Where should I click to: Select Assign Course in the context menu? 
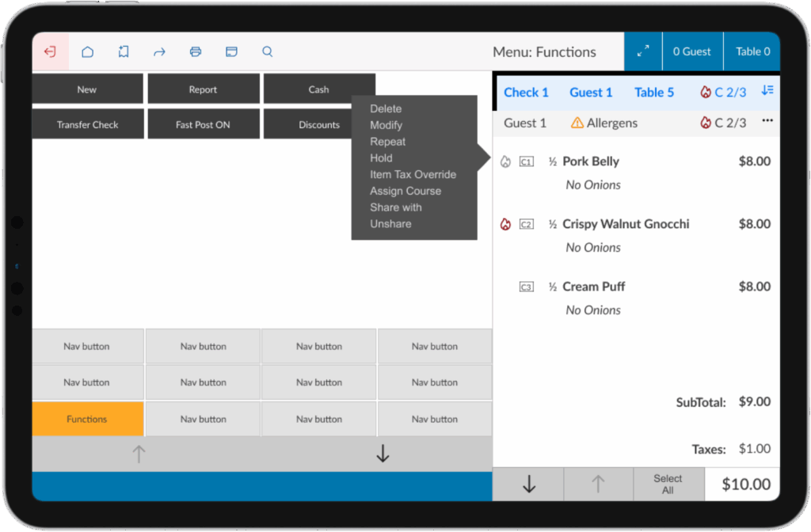(405, 191)
